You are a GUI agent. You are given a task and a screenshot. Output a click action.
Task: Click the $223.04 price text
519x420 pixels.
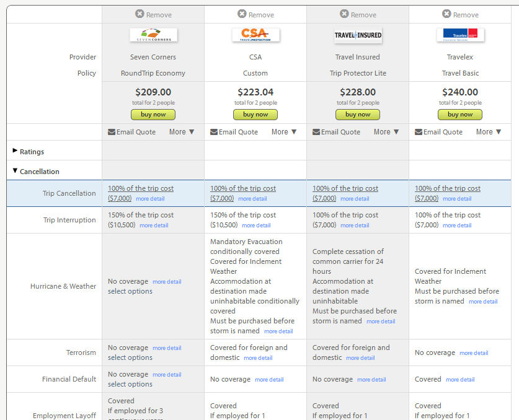pyautogui.click(x=255, y=92)
